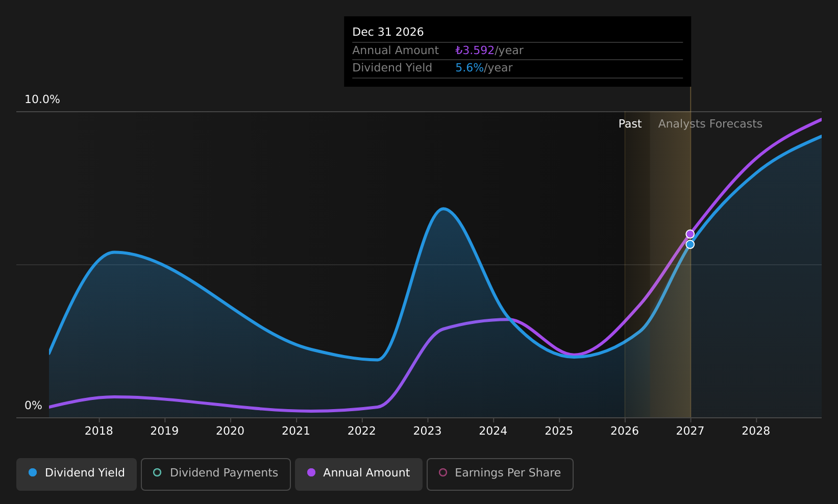Click the Past region label

630,124
